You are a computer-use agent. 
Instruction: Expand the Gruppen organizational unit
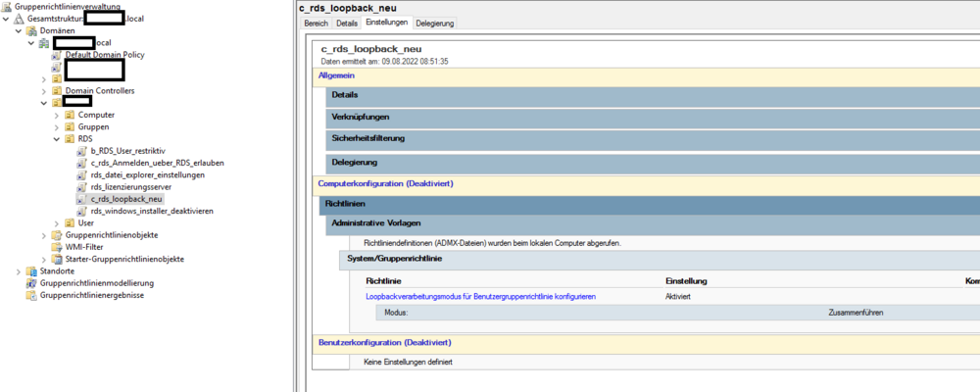pos(57,127)
